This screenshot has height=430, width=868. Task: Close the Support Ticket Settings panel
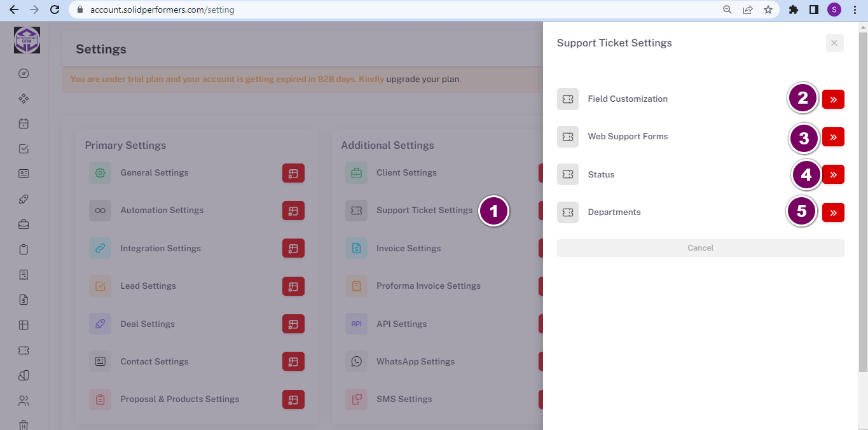(834, 43)
